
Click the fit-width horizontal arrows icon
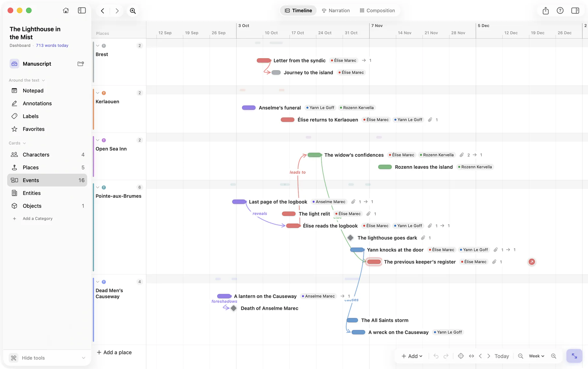click(471, 356)
